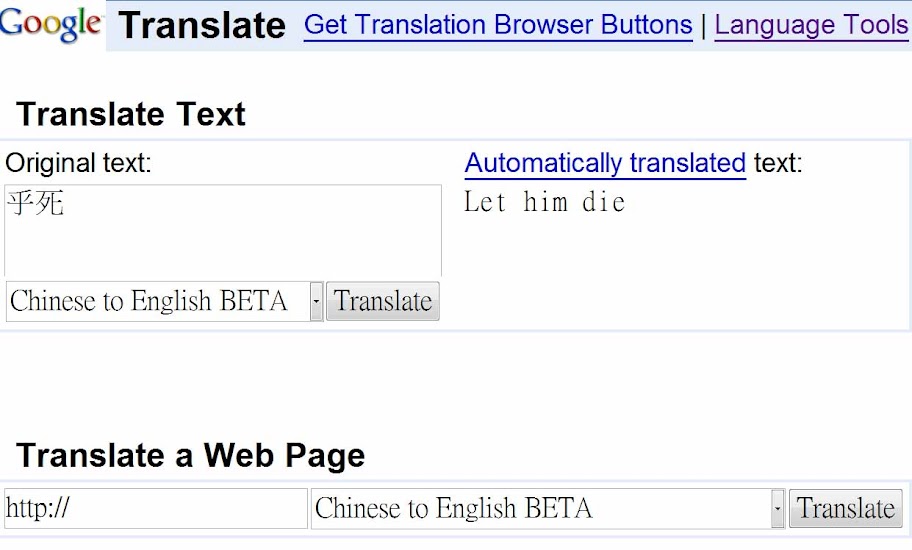
Task: Click the word "text:" after Automatically translated
Action: coord(777,163)
